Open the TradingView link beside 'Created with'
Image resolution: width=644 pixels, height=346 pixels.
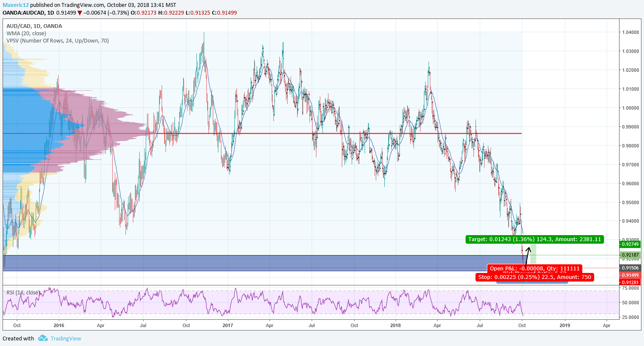tap(66, 338)
